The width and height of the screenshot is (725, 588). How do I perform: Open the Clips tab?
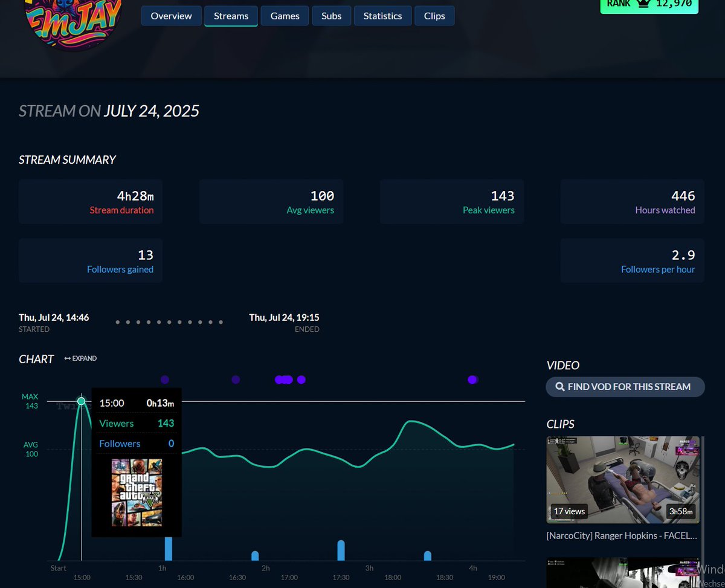point(434,16)
